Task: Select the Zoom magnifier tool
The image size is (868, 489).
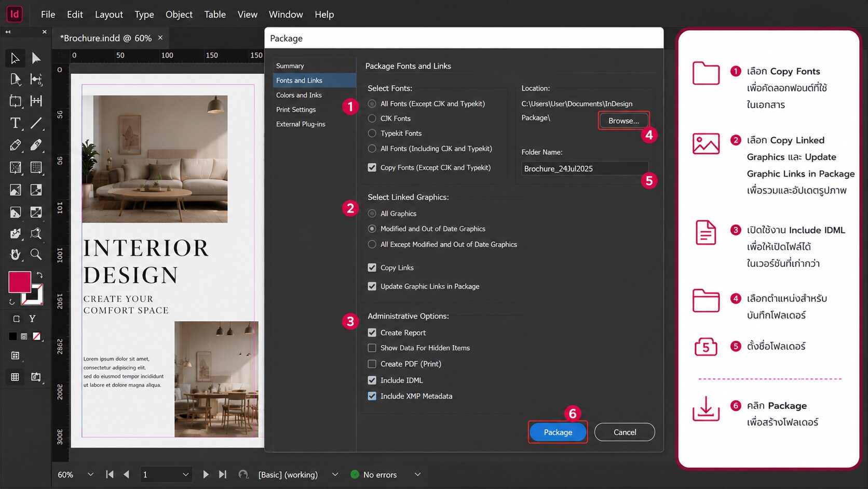Action: click(x=36, y=254)
